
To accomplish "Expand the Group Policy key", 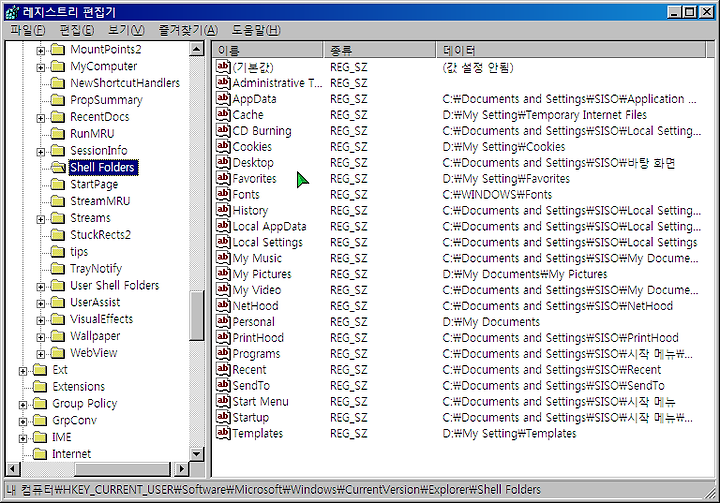I will point(22,405).
